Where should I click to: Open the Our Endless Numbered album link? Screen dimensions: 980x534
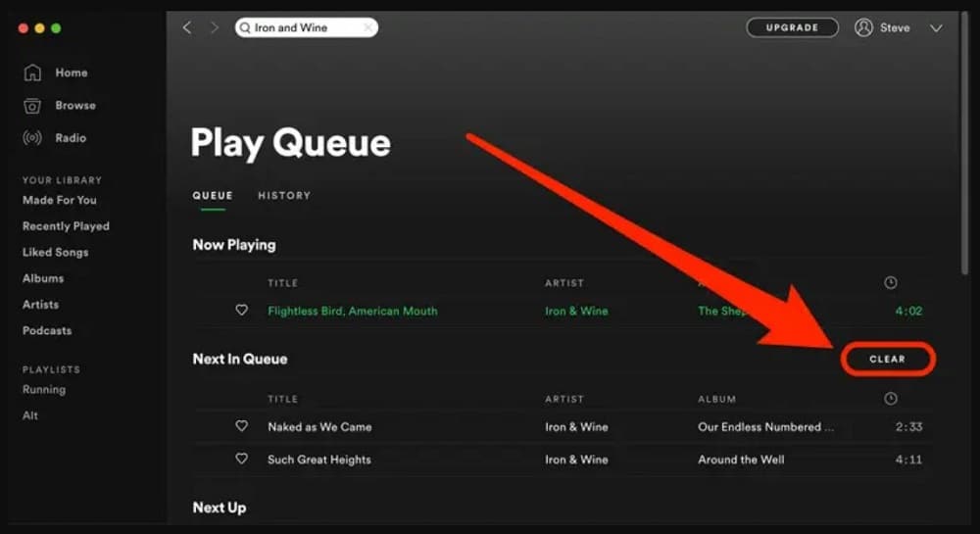click(x=765, y=427)
